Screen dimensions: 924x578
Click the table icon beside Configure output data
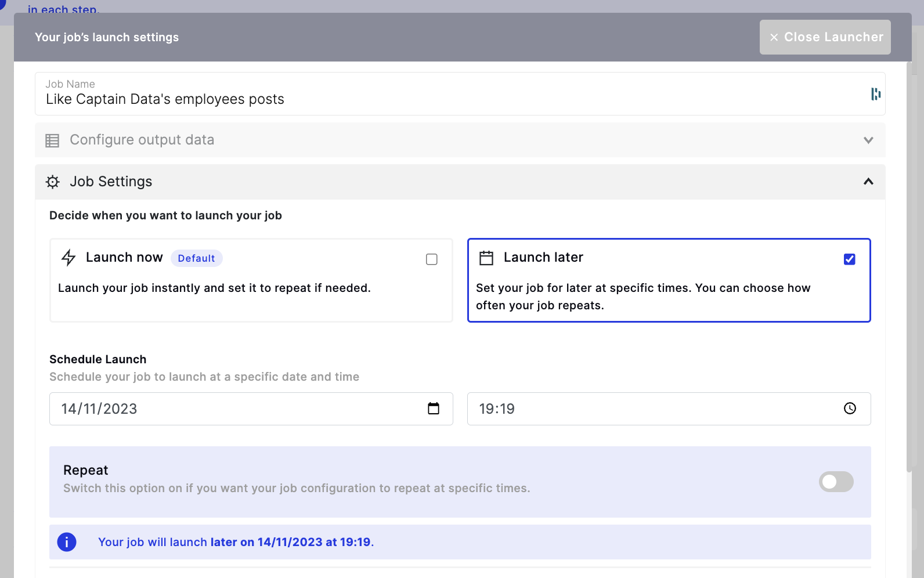pyautogui.click(x=52, y=140)
